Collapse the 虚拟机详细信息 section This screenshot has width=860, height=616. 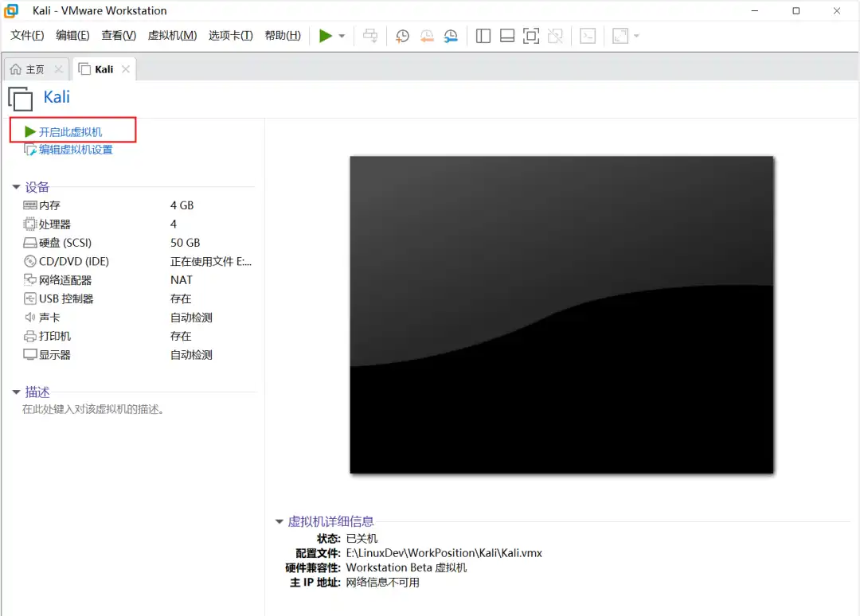click(x=279, y=522)
